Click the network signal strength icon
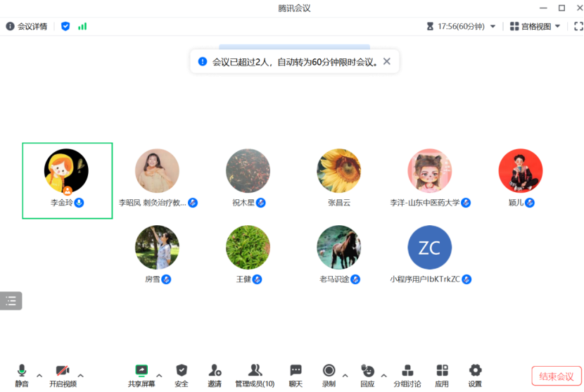584x392 pixels. point(82,26)
